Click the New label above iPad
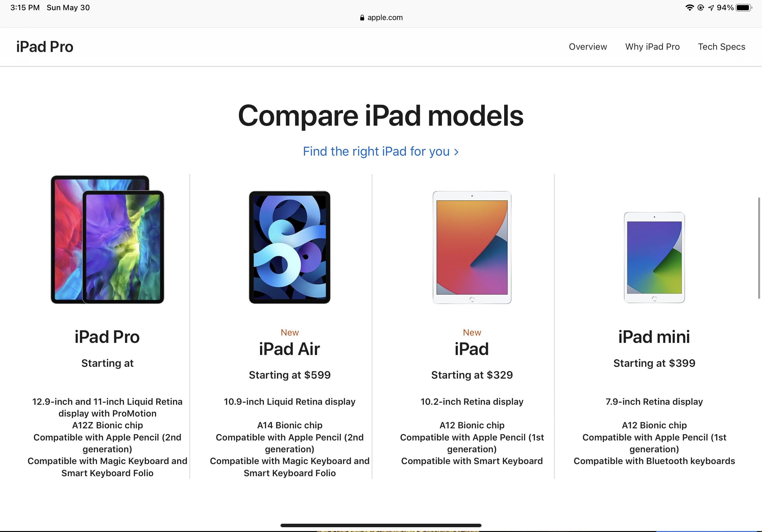This screenshot has height=532, width=762. click(x=472, y=332)
